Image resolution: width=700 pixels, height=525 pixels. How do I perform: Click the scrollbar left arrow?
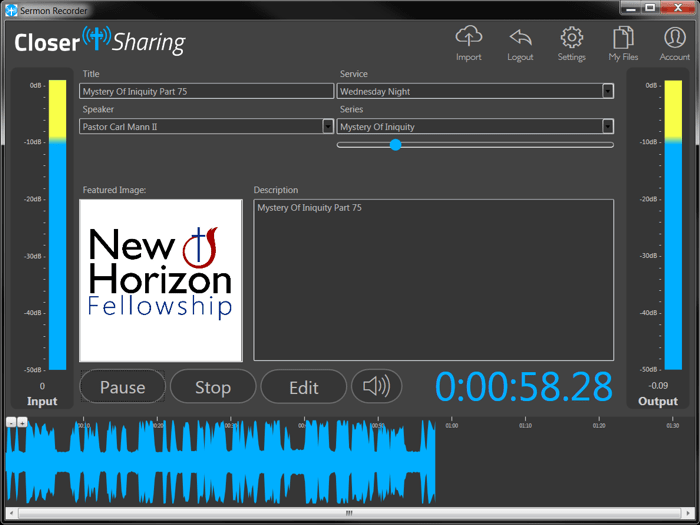11,513
